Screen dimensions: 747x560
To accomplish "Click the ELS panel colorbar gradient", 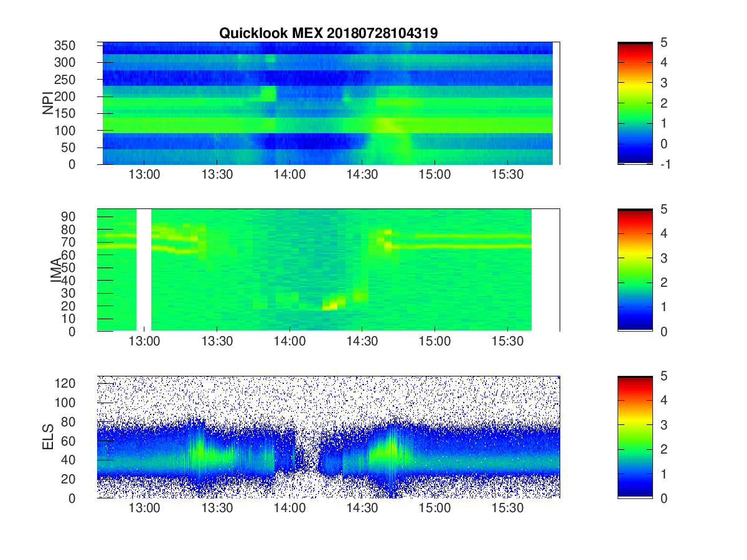I will click(635, 437).
